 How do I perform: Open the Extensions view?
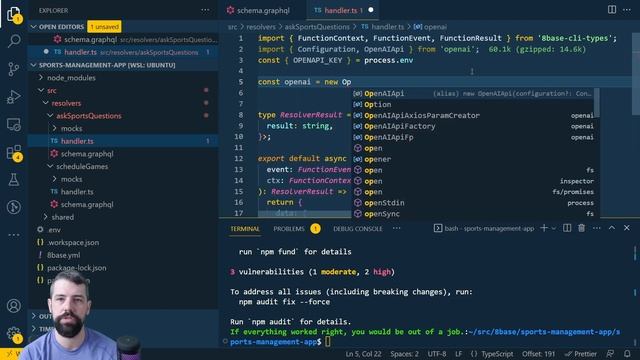[14, 152]
